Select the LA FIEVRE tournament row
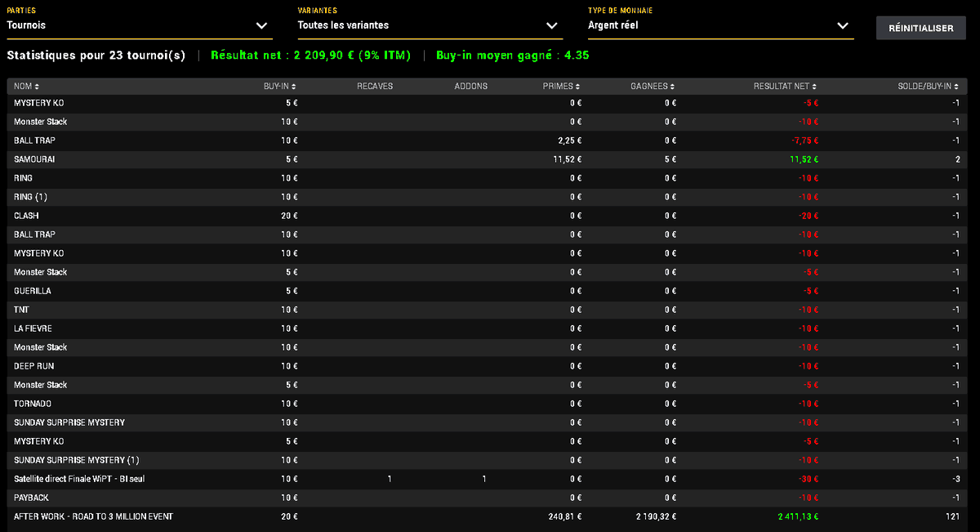The image size is (980, 532). click(487, 329)
